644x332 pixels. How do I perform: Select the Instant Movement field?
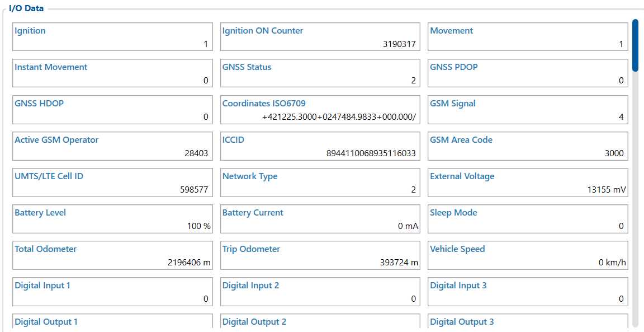[x=112, y=73]
